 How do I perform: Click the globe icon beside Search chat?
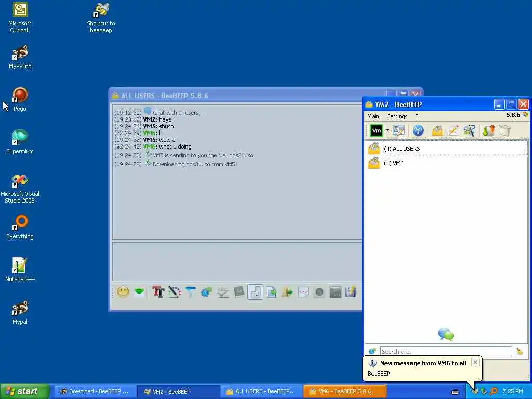pos(372,351)
